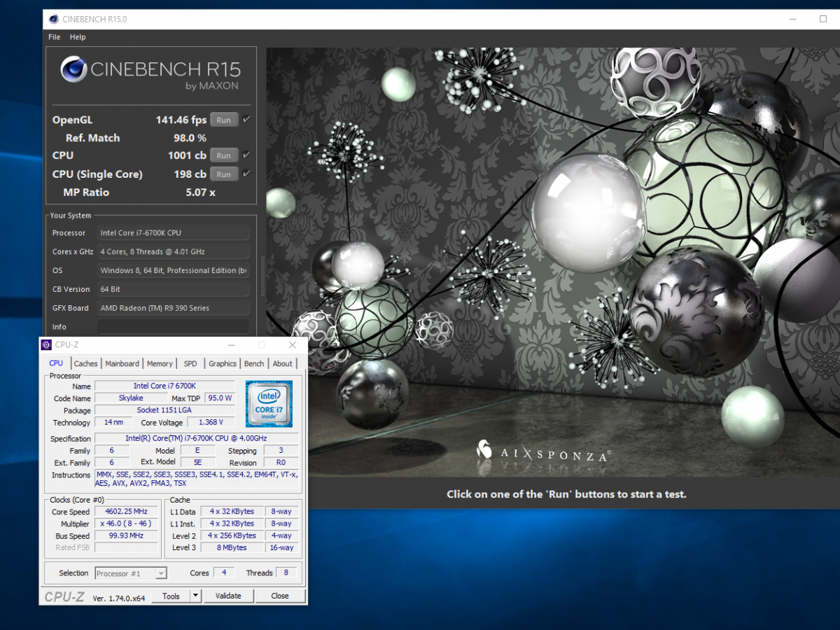Select the CPU tab in CPU-Z
Image resolution: width=840 pixels, height=630 pixels.
56,363
